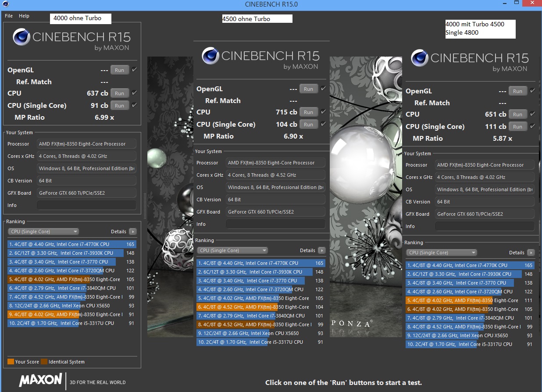Click the Info field in the 637 cb panel

pyautogui.click(x=86, y=205)
